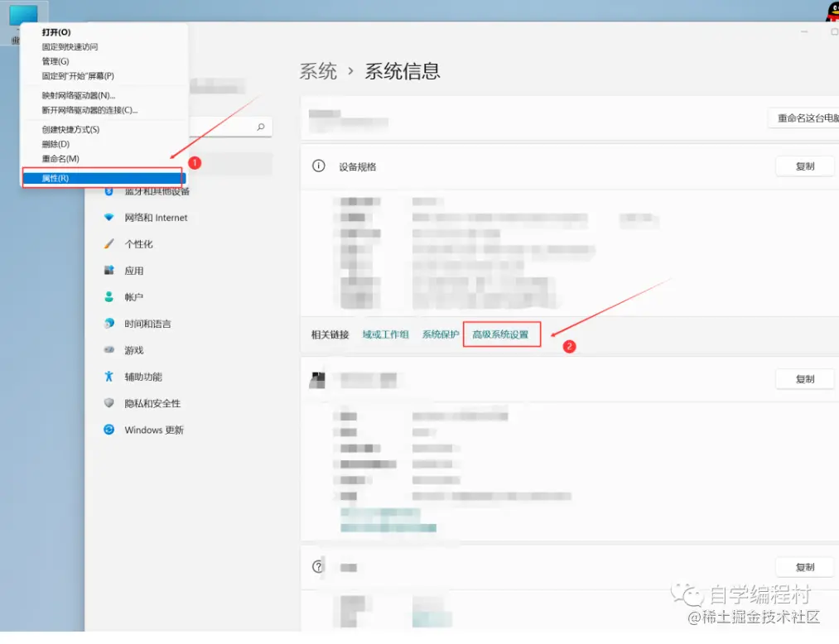Go to 个性化 settings
The width and height of the screenshot is (839, 644).
138,244
